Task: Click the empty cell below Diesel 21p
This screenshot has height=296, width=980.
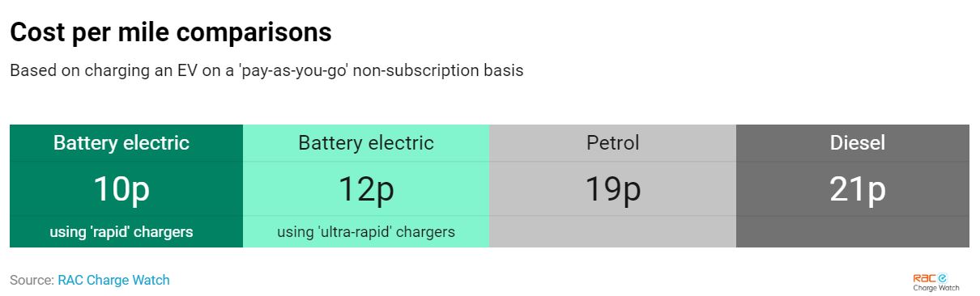Action: (853, 231)
